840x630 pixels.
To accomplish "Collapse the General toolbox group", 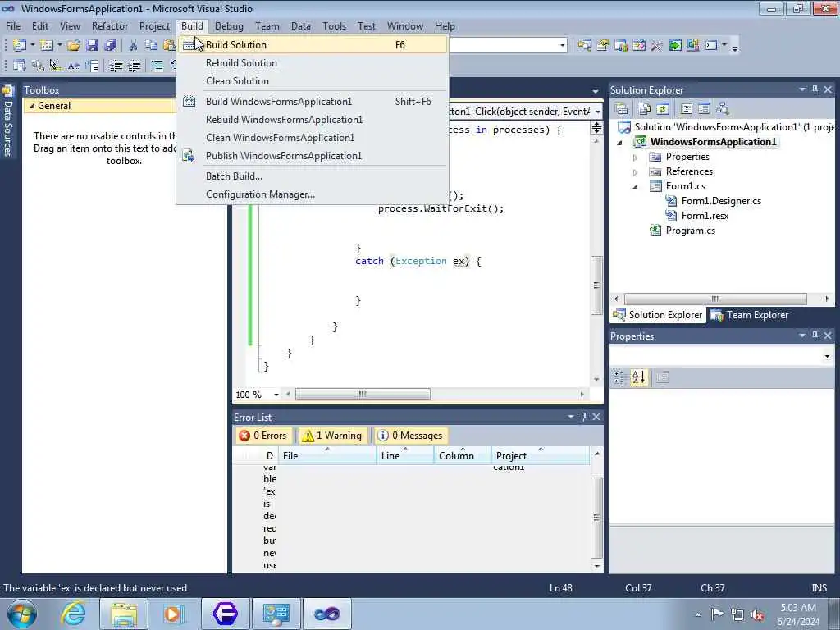I will [x=32, y=106].
